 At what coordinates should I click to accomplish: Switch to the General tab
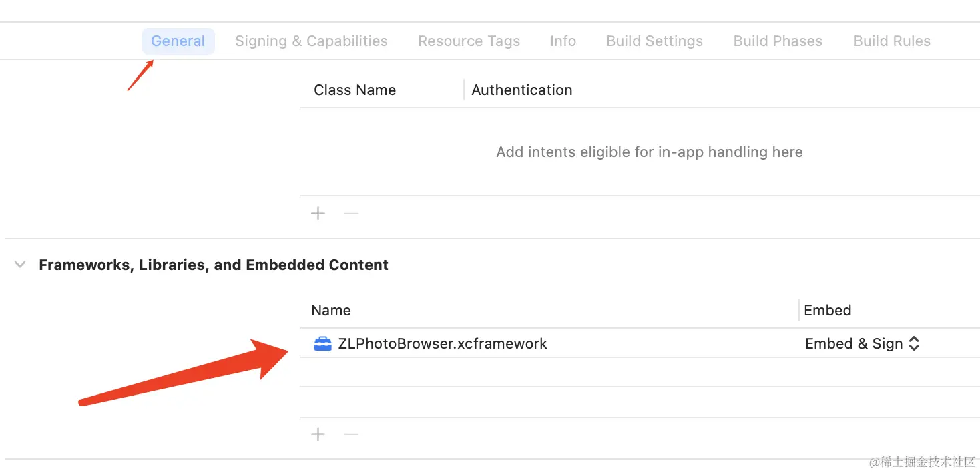point(178,41)
